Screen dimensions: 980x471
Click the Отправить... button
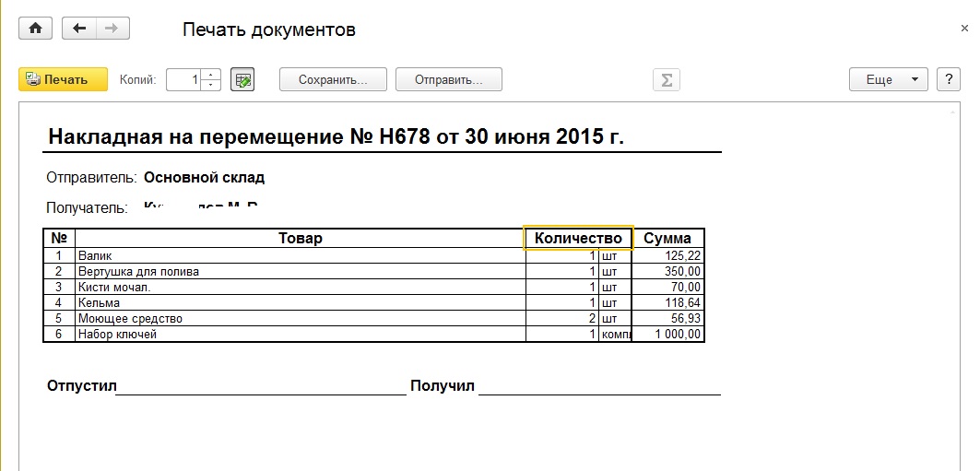[449, 80]
